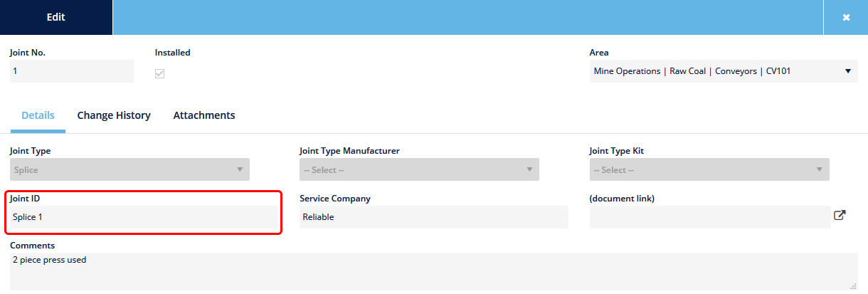Switch to the Change History tab
This screenshot has height=294, width=868.
click(x=114, y=115)
